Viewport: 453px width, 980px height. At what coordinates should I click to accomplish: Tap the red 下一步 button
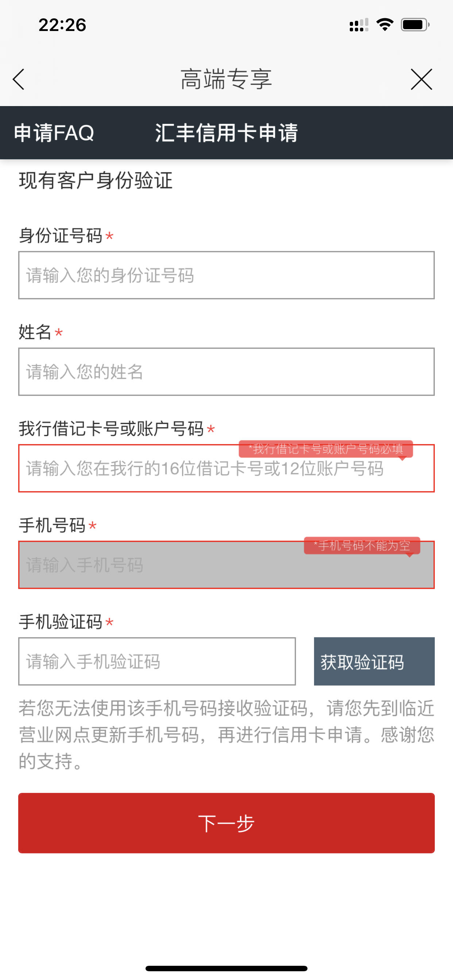click(226, 823)
